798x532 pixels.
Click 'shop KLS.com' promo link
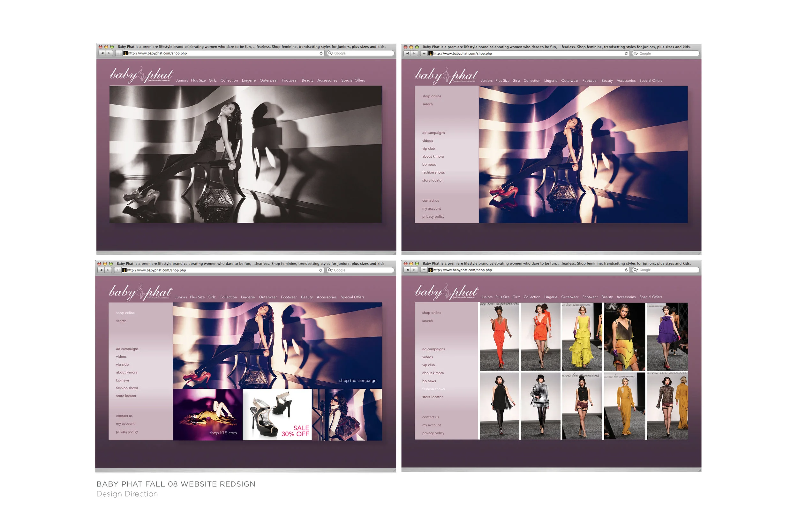(x=223, y=433)
